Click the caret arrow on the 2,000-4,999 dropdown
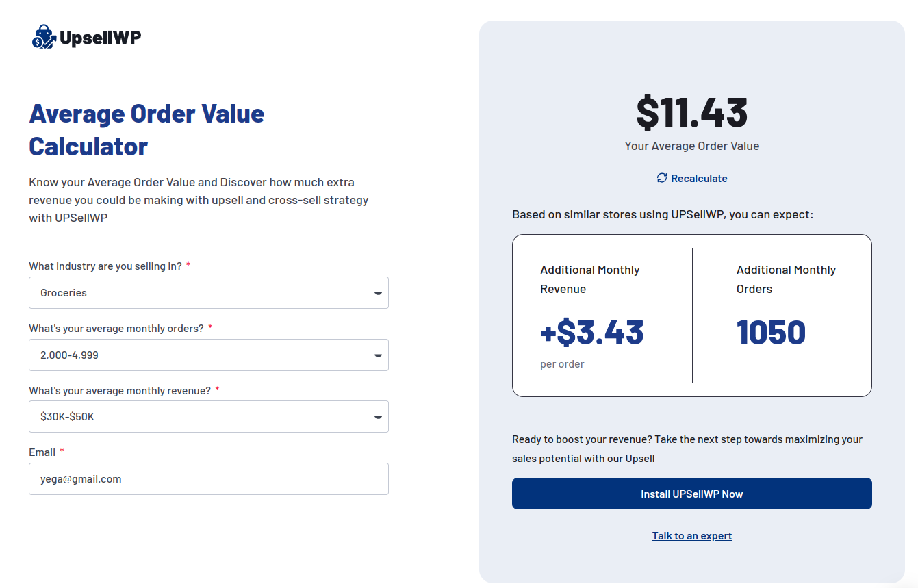Screen dimensions: 918x588 (378, 355)
